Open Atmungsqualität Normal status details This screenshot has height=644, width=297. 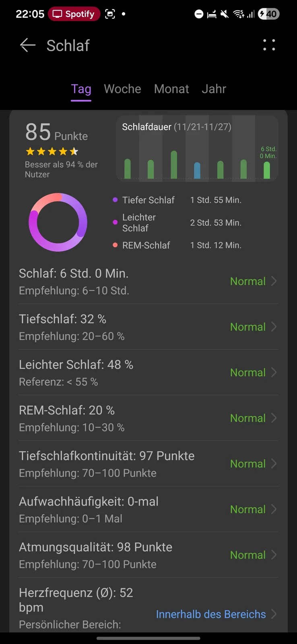pos(248,555)
